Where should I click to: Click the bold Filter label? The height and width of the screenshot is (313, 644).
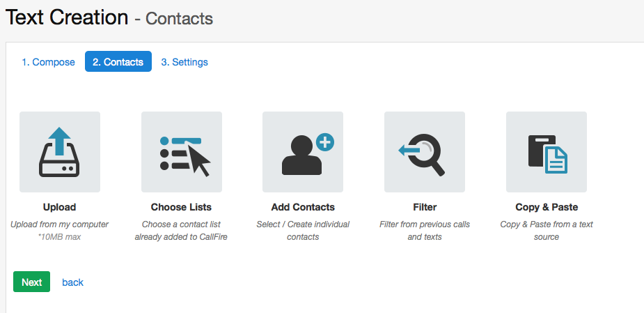425,207
